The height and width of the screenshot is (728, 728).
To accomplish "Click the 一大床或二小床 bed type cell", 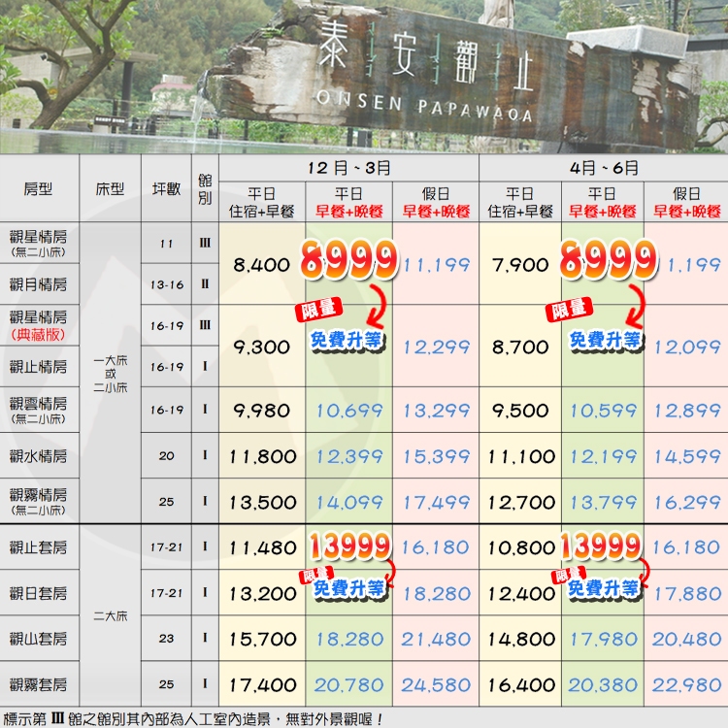I will pos(110,374).
